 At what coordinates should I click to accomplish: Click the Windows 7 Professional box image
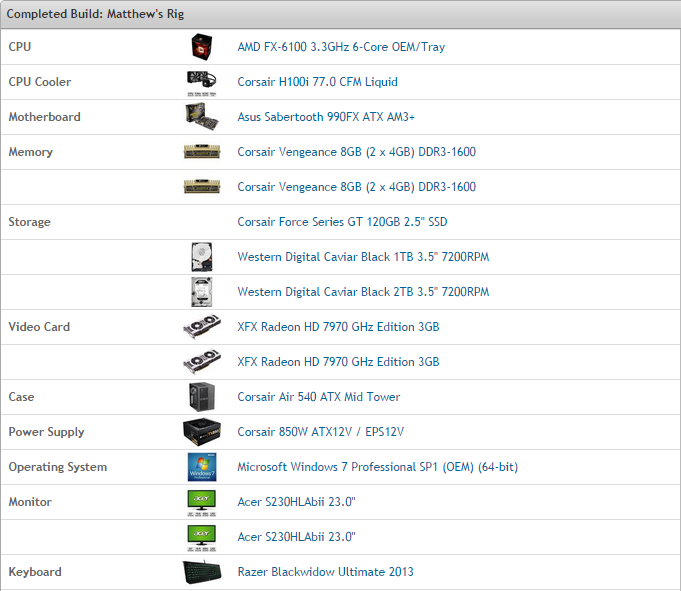(x=202, y=467)
